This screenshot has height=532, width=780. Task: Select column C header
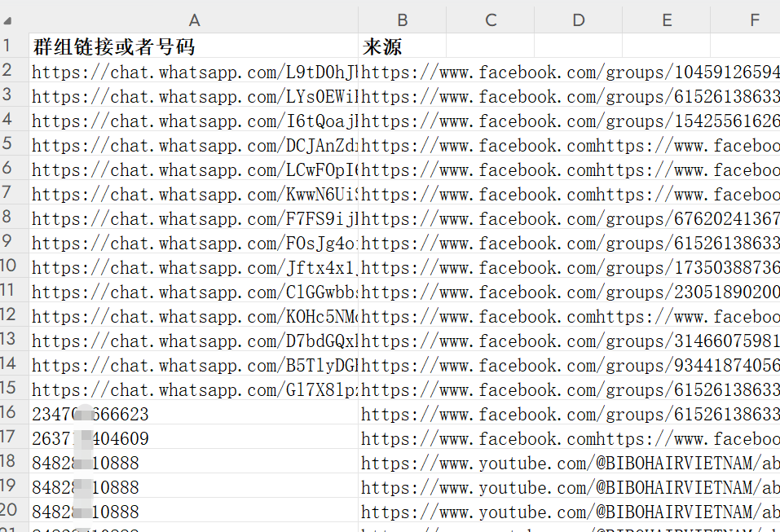(491, 20)
